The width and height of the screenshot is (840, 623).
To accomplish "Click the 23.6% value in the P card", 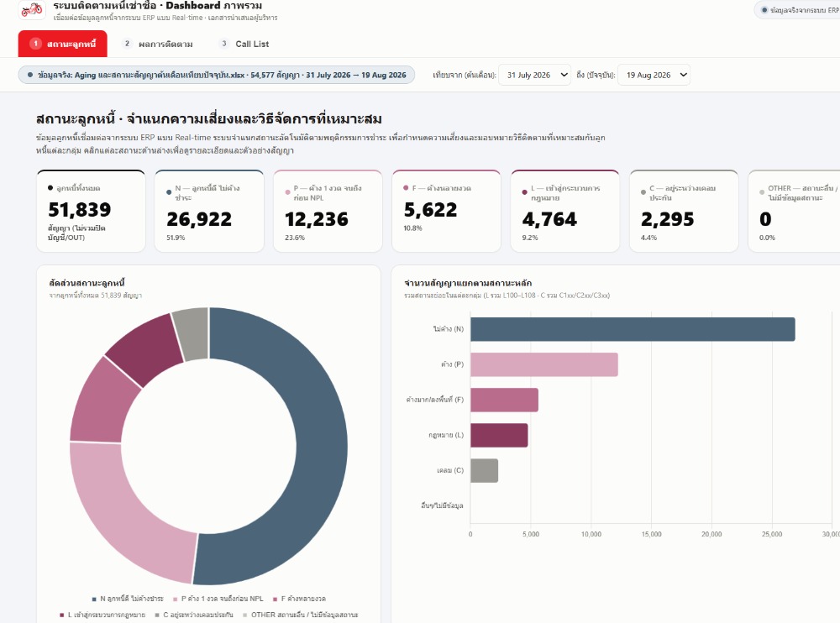I will click(295, 238).
